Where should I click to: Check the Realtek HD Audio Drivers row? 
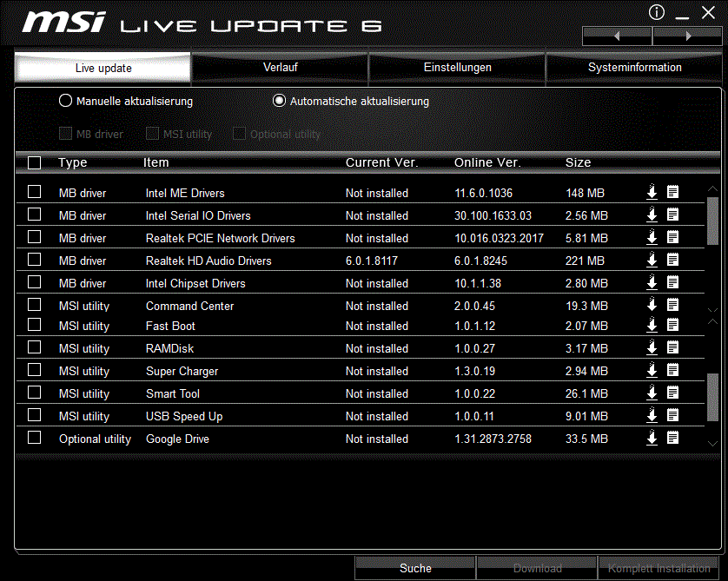(35, 260)
